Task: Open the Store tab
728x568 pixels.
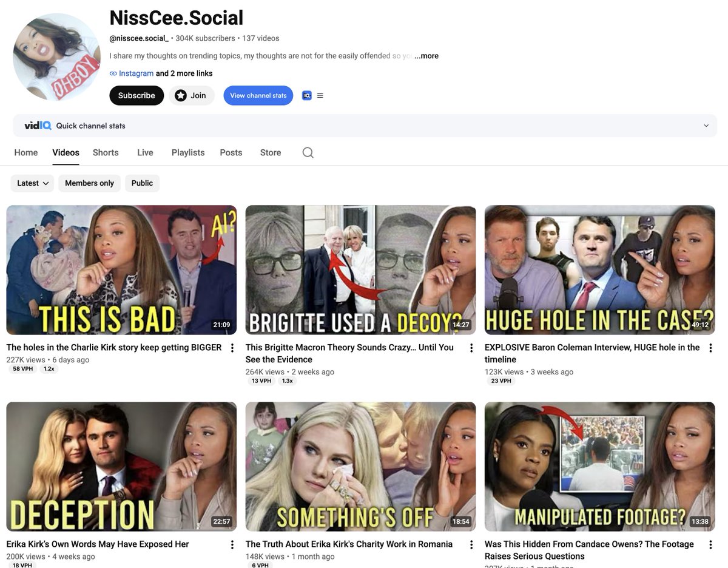Action: pyautogui.click(x=271, y=152)
